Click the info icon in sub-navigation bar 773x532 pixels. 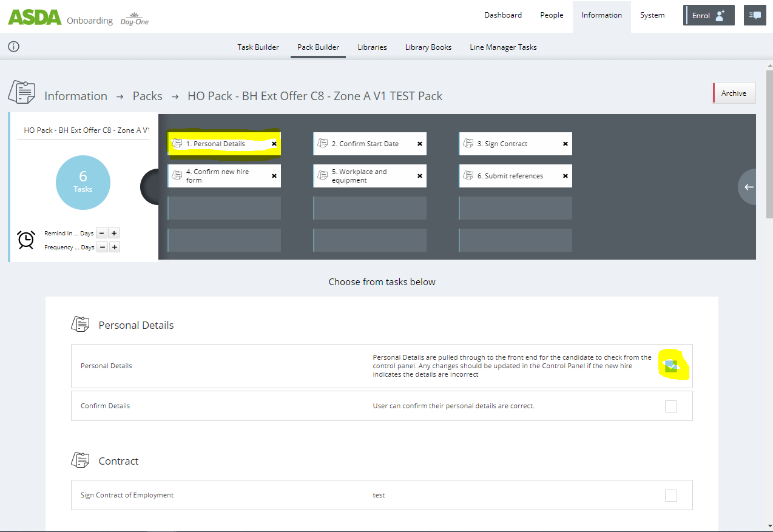click(13, 47)
